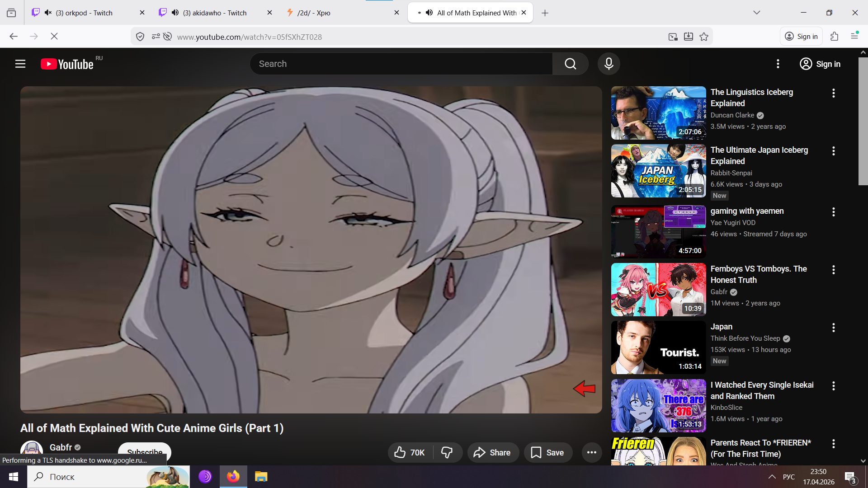Screen dimensions: 868x488
Task: Start voice search with the microphone
Action: pos(609,64)
